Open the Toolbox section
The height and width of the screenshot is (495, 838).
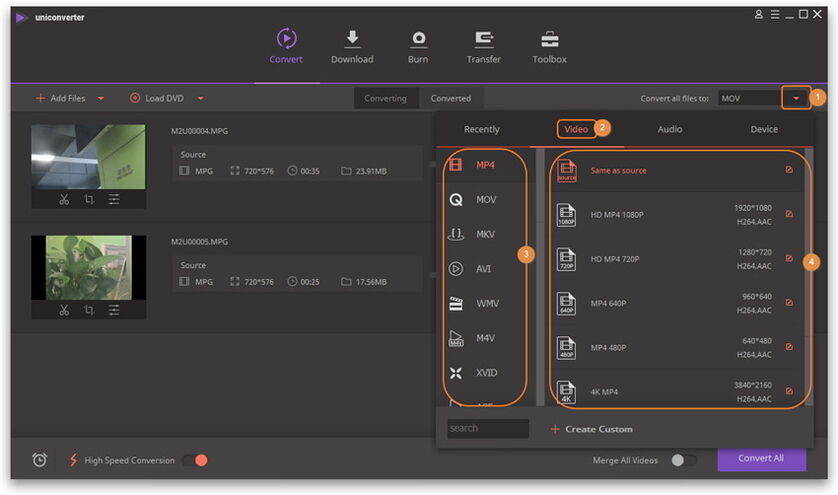pyautogui.click(x=549, y=40)
